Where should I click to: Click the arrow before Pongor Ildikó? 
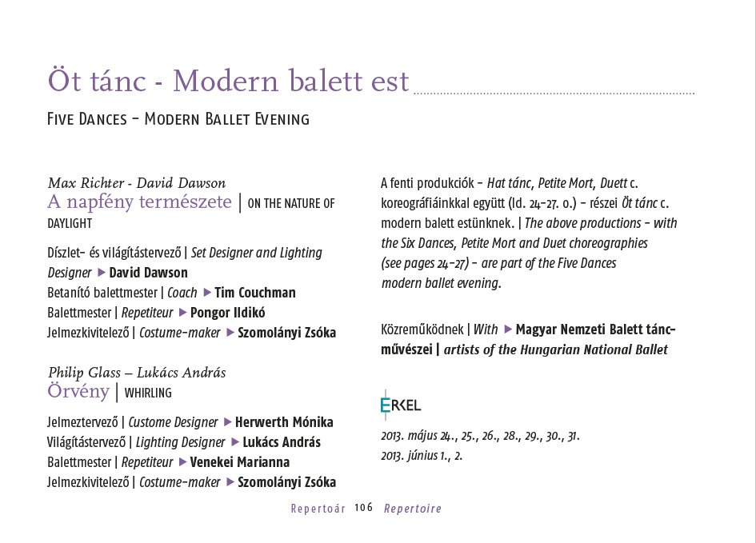(x=182, y=313)
